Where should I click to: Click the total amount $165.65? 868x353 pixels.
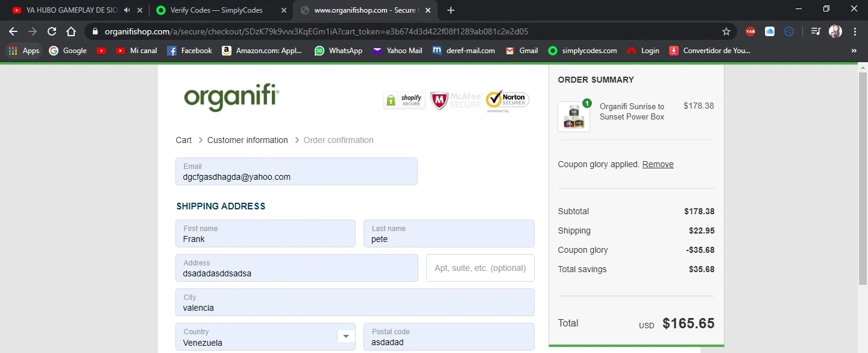[688, 323]
